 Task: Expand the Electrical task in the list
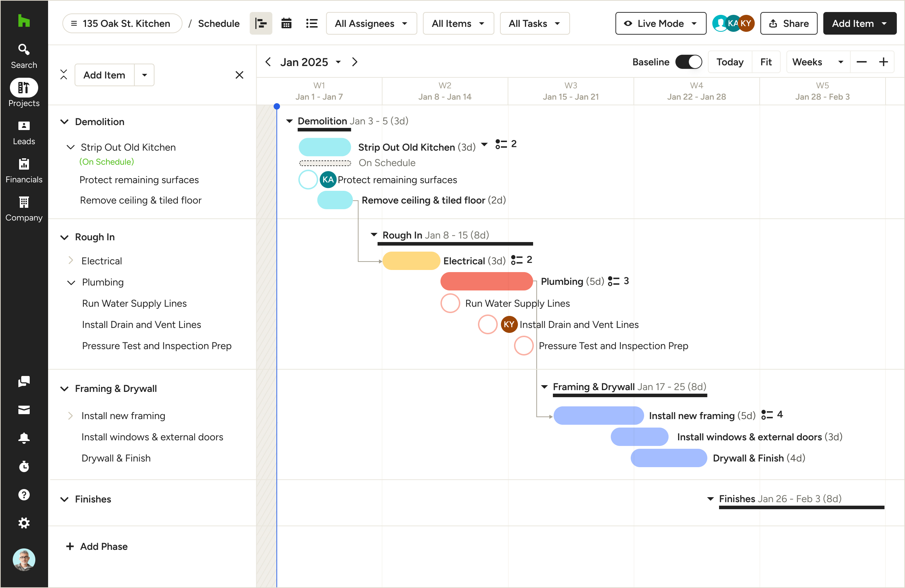(x=70, y=261)
